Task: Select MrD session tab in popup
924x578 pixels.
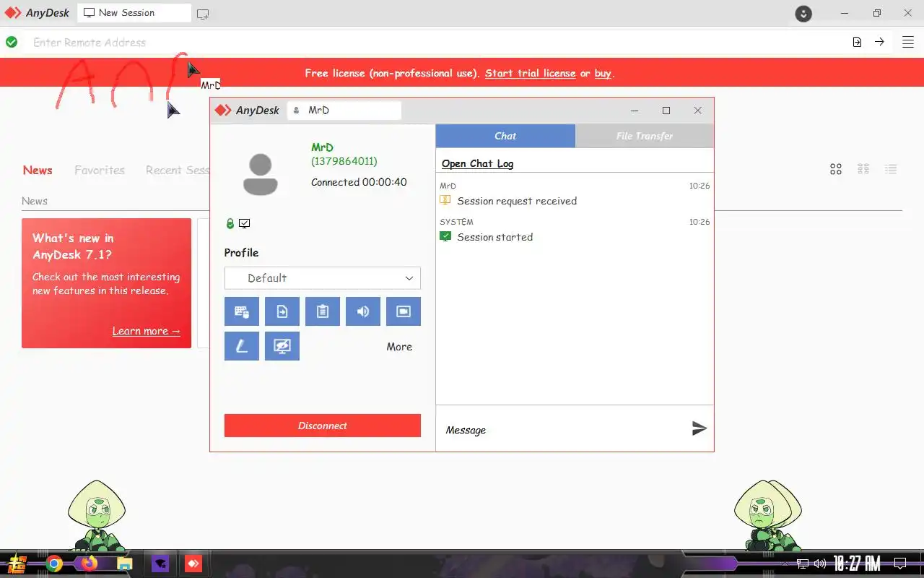Action: 344,111
